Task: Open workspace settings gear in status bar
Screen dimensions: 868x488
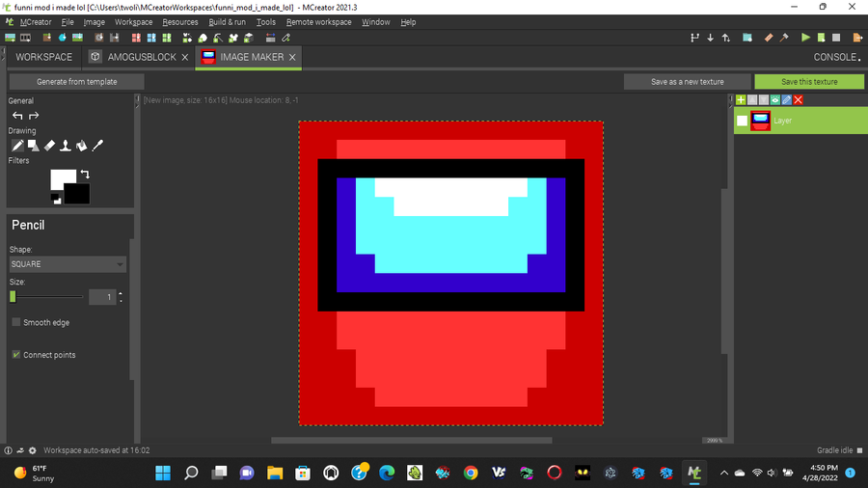Action: click(33, 450)
